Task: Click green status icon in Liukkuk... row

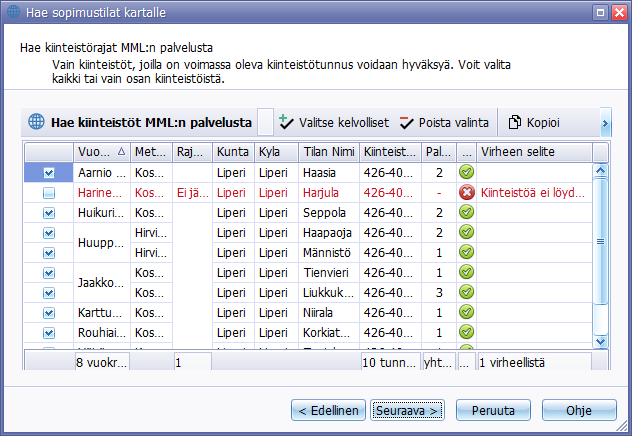Action: (466, 292)
